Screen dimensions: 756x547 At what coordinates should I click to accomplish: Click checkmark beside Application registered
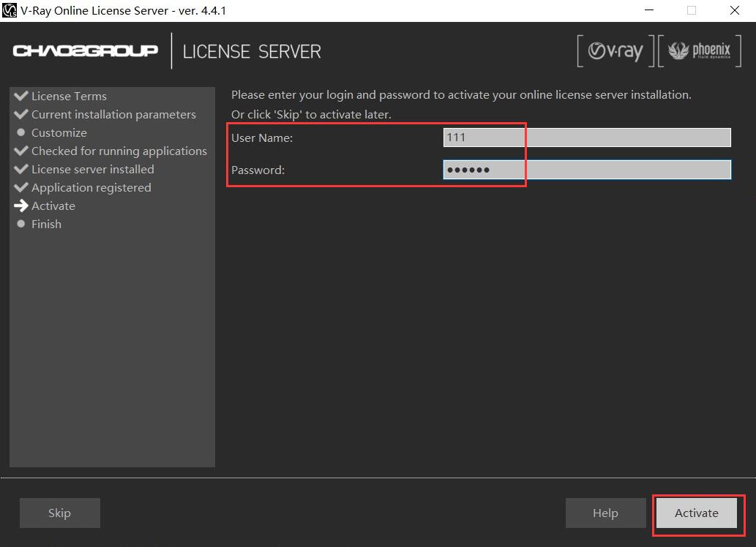pyautogui.click(x=21, y=187)
